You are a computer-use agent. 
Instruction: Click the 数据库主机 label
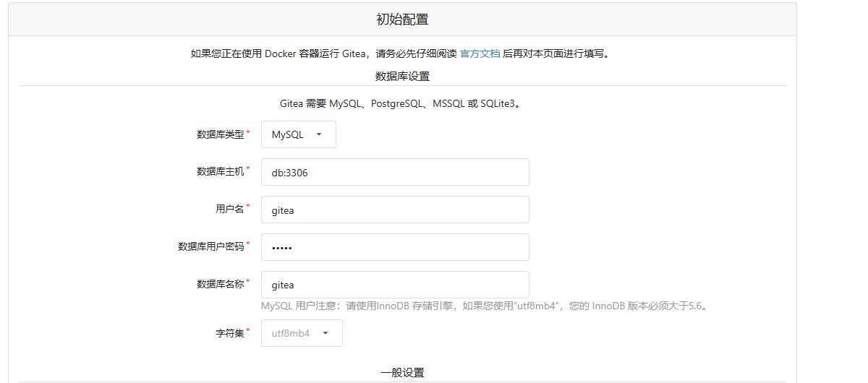coord(220,171)
